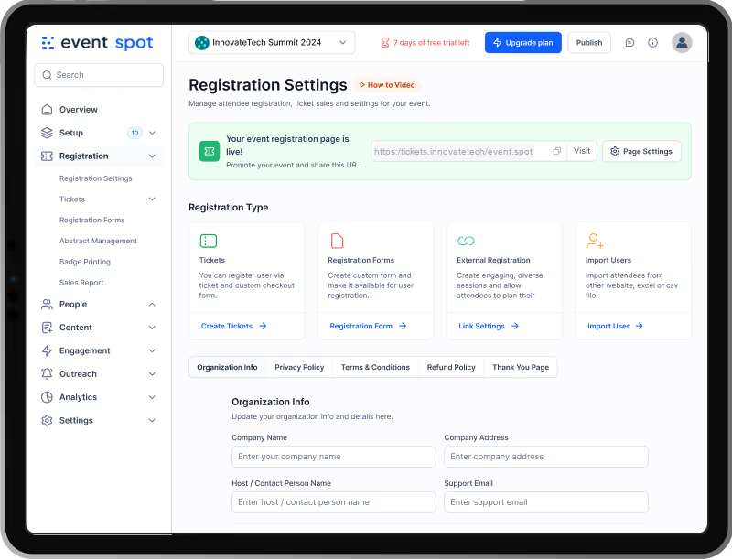Click the Outreach bell icon in sidebar
The image size is (732, 560).
47,374
